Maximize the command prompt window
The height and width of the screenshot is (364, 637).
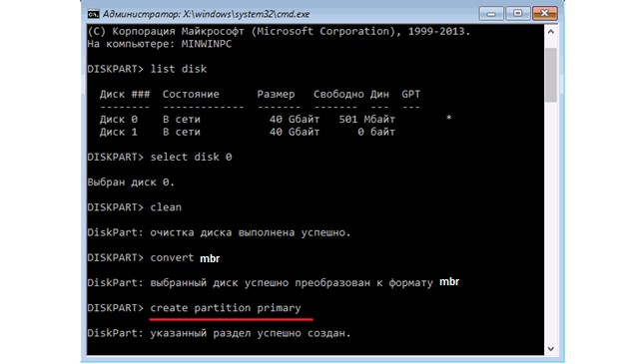tap(517, 14)
